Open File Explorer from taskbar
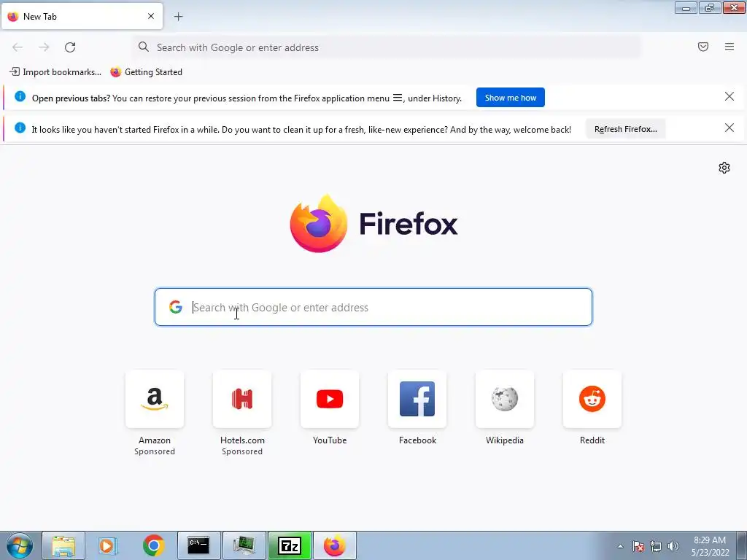Screen dimensions: 747x560 click(63, 545)
